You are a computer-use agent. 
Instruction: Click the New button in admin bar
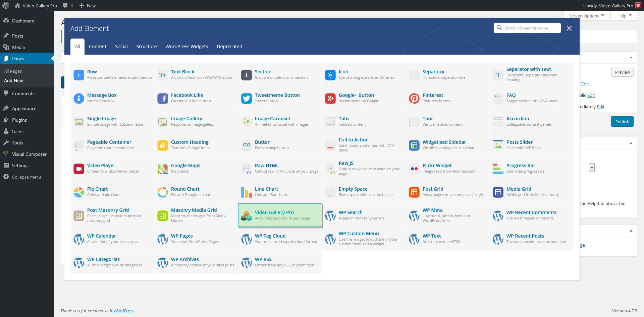87,6
